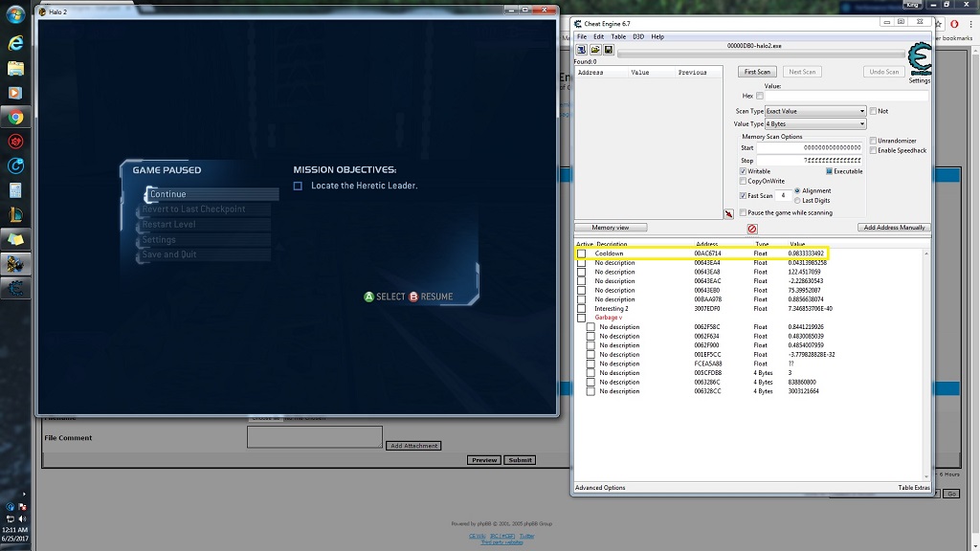Open the D3D menu
This screenshot has width=980, height=551.
[x=638, y=36]
